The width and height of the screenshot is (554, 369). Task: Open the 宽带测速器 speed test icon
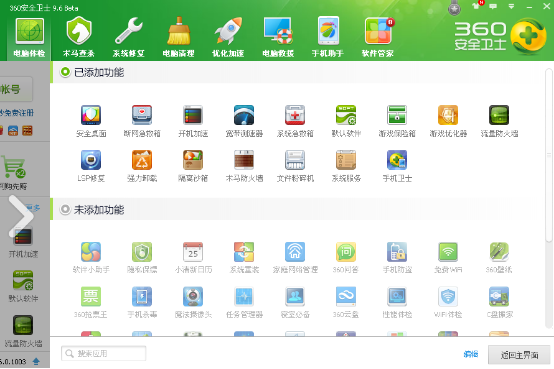(x=244, y=115)
